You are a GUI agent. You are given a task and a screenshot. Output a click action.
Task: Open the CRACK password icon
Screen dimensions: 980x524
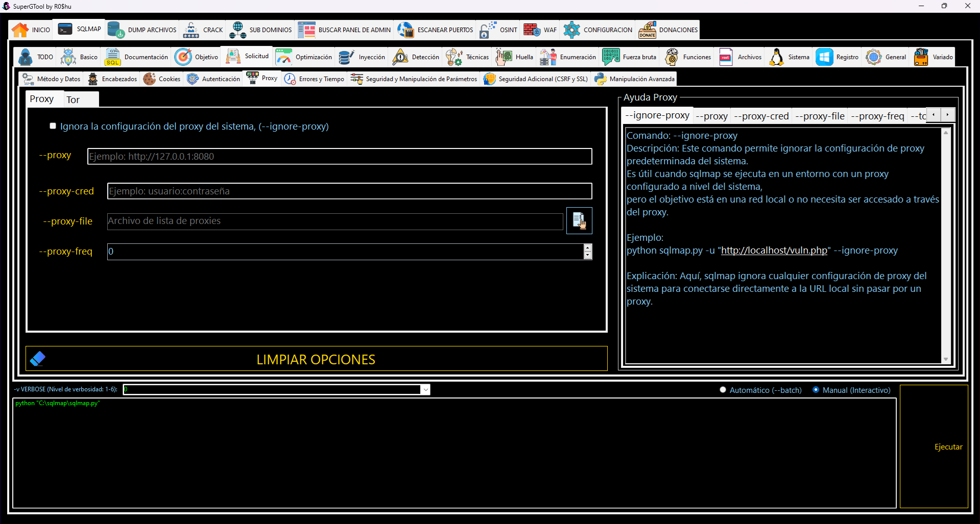191,30
